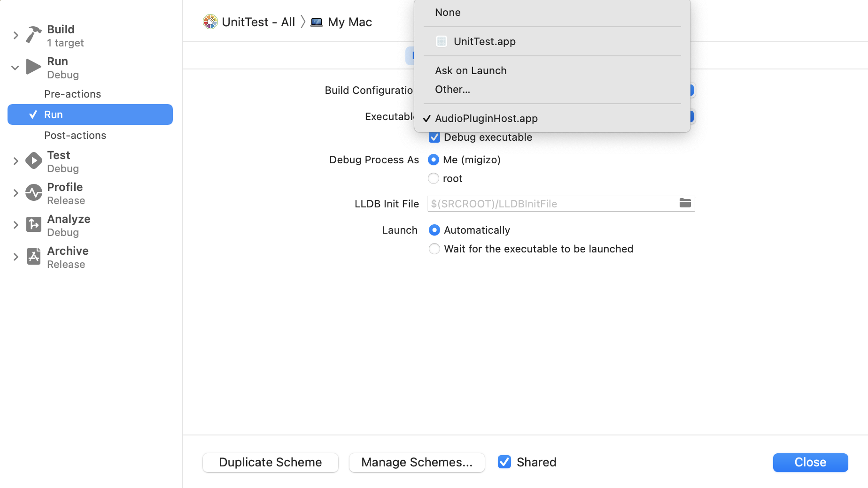This screenshot has width=868, height=488.
Task: Click the Analyze icon in sidebar
Action: pyautogui.click(x=33, y=225)
